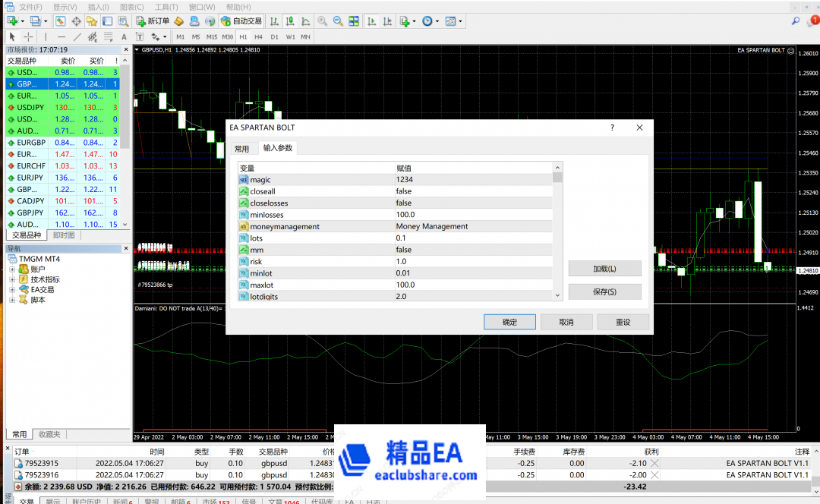Click the tile windows grid icon

[352, 21]
